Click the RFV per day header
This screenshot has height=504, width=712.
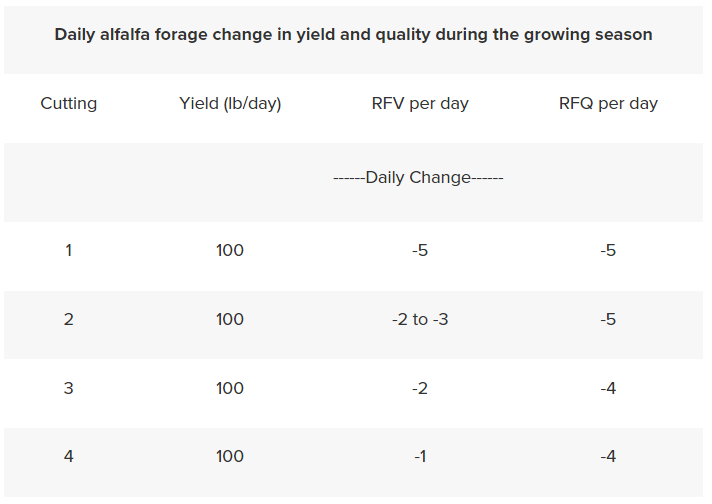419,104
